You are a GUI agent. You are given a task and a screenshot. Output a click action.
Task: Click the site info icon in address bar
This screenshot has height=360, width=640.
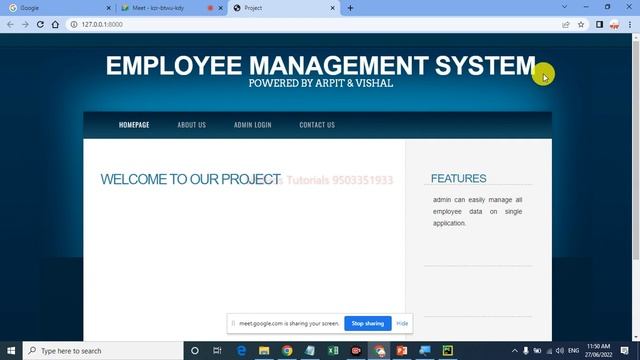(74, 24)
